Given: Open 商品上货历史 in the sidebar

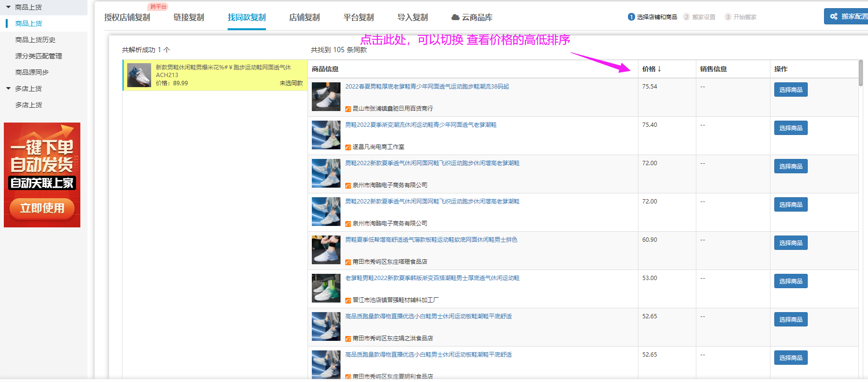Looking at the screenshot, I should click(35, 40).
